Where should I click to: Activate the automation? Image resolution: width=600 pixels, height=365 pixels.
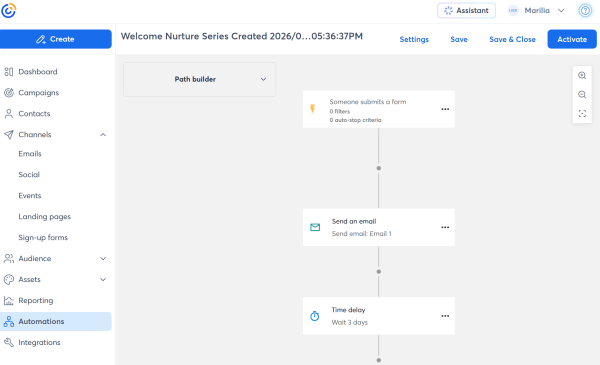coord(572,39)
